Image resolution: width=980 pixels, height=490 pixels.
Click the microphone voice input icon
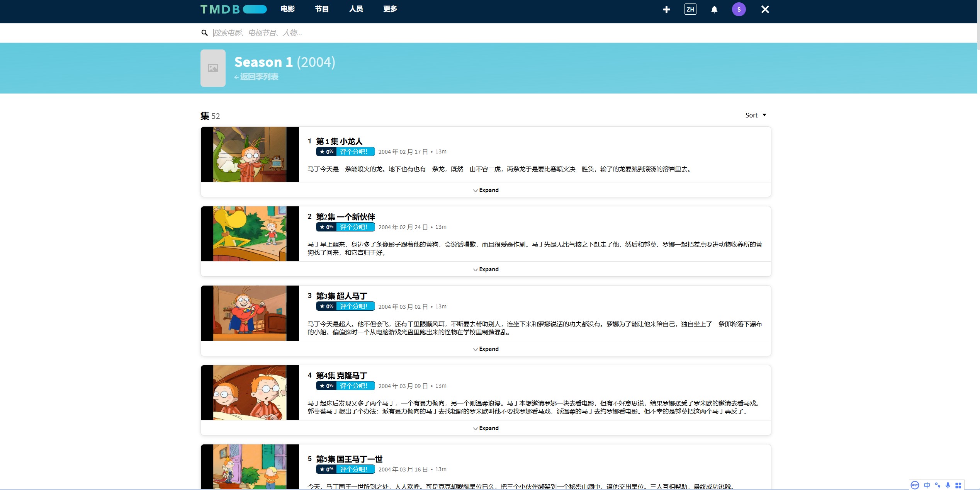[948, 485]
